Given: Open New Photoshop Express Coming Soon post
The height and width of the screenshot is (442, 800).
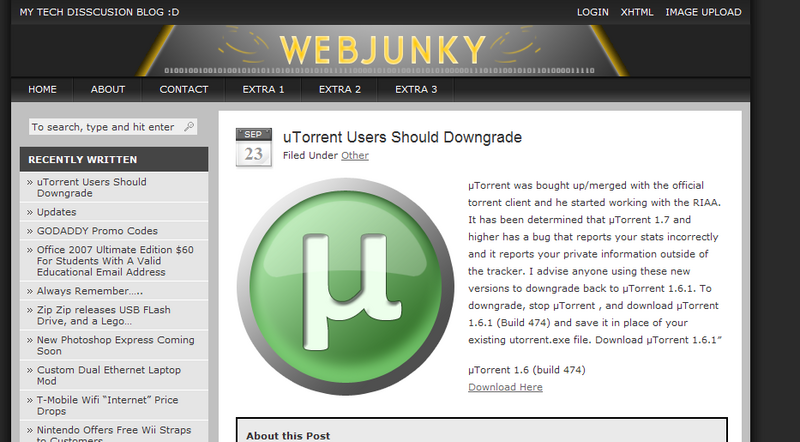Looking at the screenshot, I should tap(115, 346).
